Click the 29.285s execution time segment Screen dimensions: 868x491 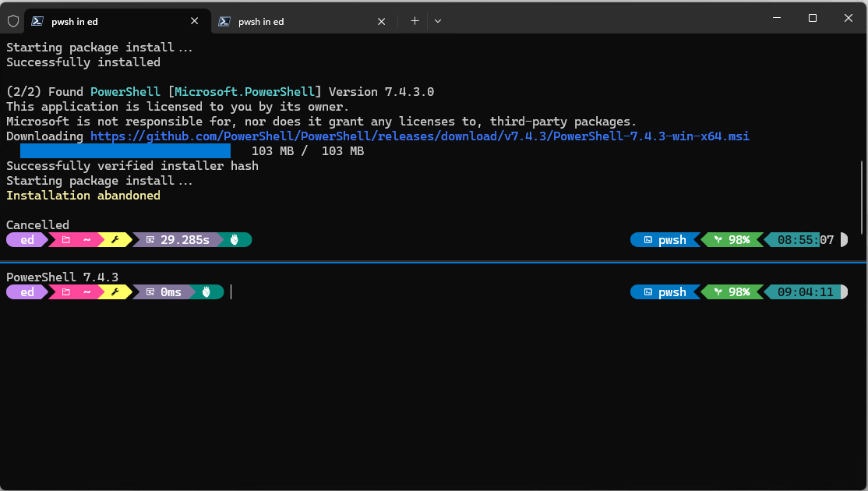(x=178, y=240)
